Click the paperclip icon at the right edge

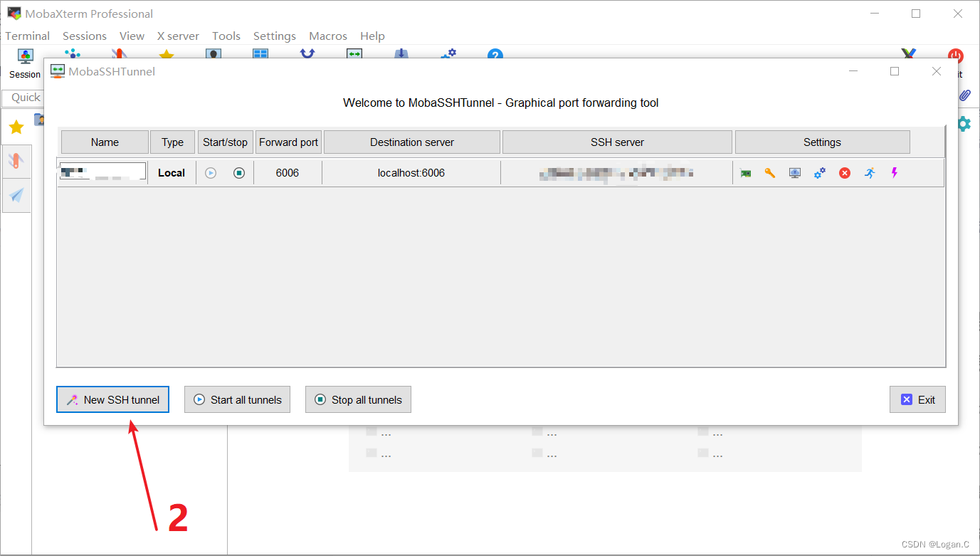click(965, 95)
